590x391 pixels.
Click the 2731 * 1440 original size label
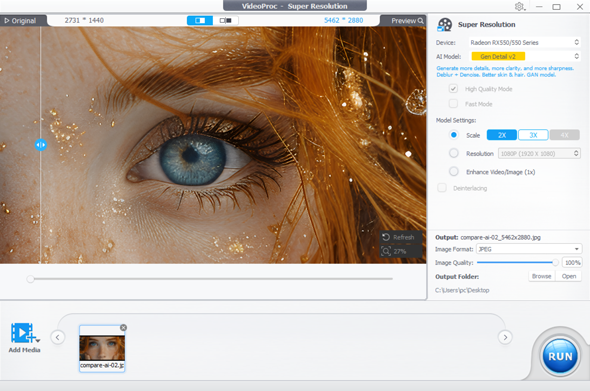coord(84,20)
